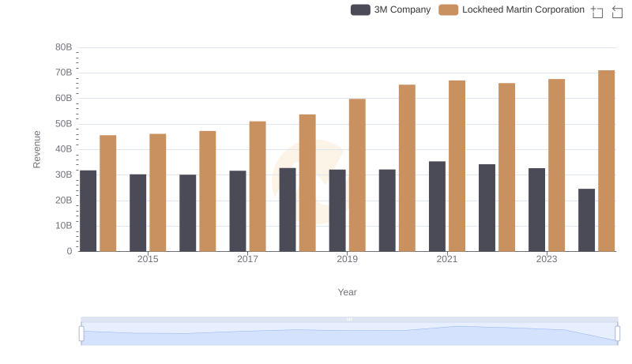This screenshot has width=632, height=364.
Task: Click the y-axis label 60B
Action: [x=64, y=98]
